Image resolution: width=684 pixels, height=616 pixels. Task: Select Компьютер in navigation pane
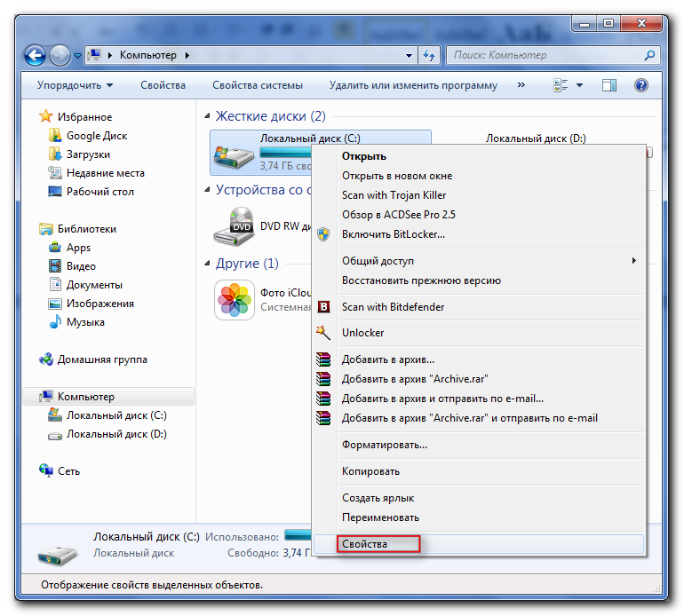pos(108,397)
